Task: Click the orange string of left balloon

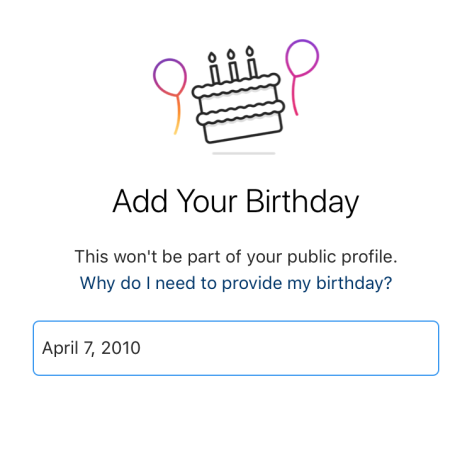Action: coord(177,115)
